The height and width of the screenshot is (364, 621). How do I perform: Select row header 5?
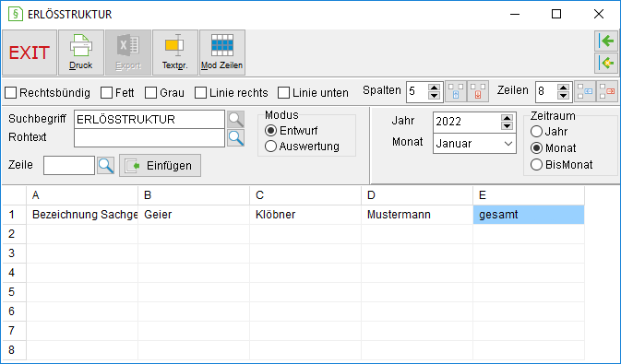click(x=14, y=292)
